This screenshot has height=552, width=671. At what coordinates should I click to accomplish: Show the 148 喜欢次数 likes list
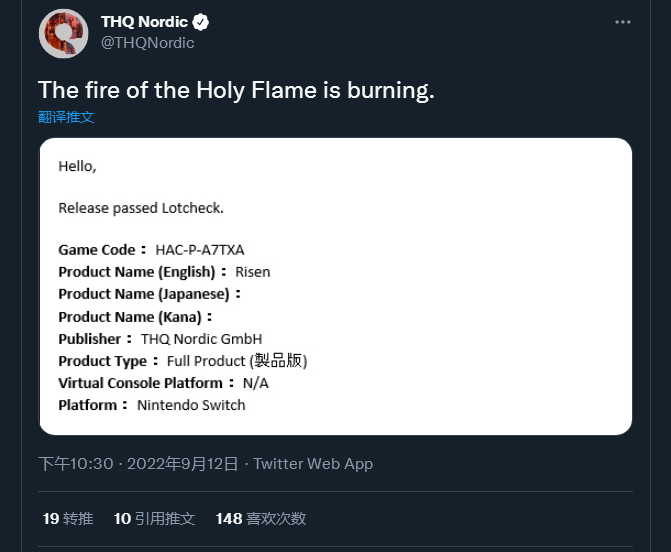click(261, 518)
